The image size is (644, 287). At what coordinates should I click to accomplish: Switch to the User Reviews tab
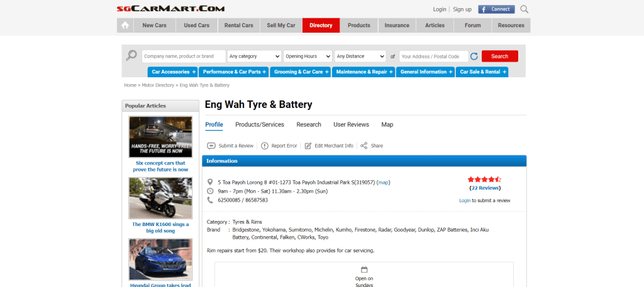pyautogui.click(x=351, y=124)
